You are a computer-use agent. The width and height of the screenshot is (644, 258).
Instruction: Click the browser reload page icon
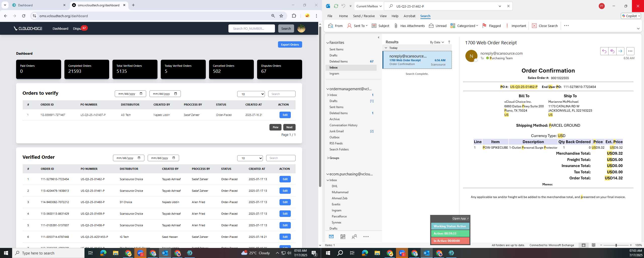(24, 16)
